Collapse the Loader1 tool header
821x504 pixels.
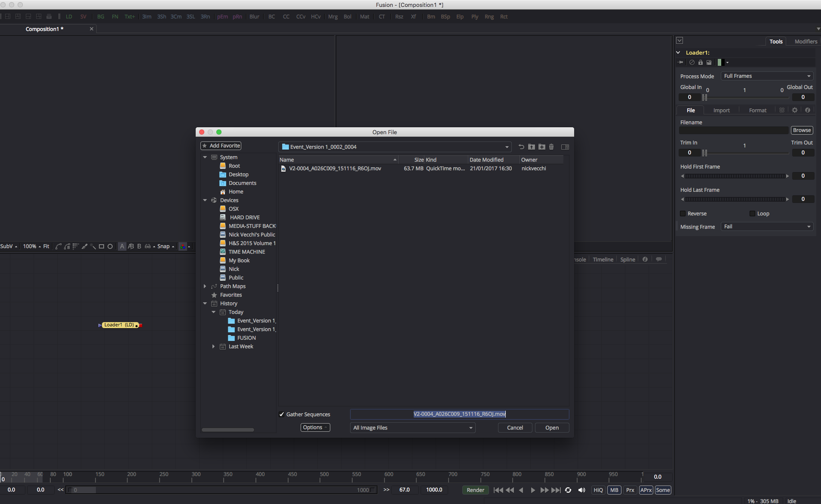(x=678, y=52)
